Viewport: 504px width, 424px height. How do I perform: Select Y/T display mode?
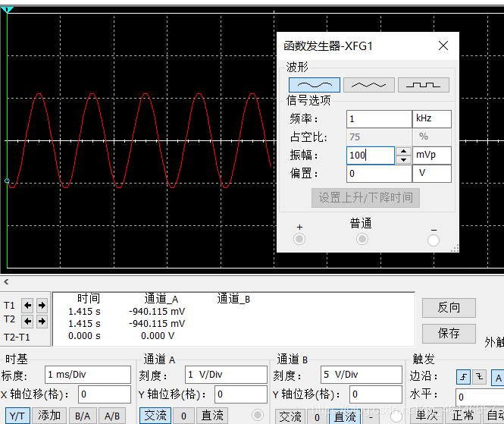17,416
